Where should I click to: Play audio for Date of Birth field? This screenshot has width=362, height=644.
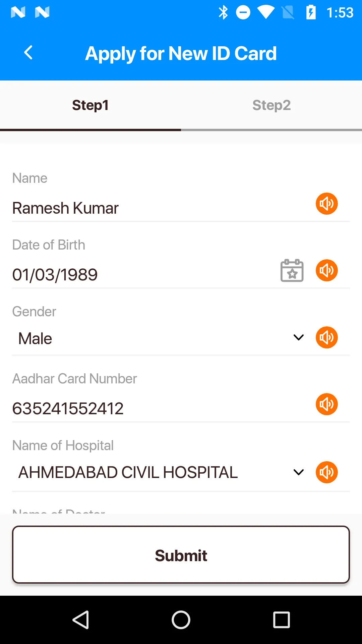click(326, 270)
